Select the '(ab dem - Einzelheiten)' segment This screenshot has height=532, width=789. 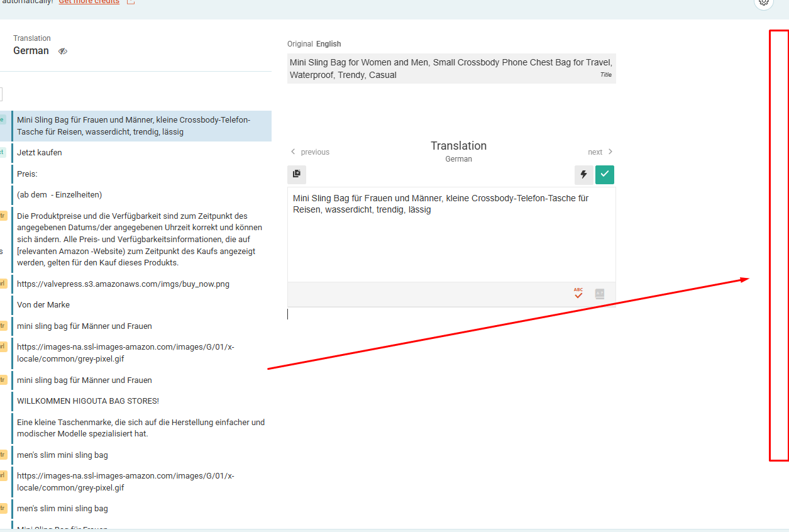click(141, 194)
